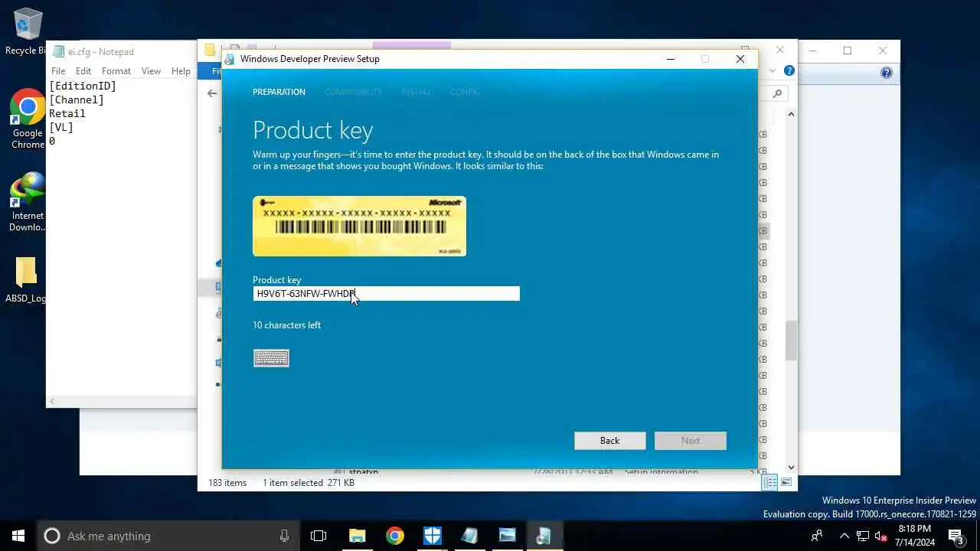The width and height of the screenshot is (980, 551).
Task: Open the People icon in system tray
Action: (x=817, y=536)
